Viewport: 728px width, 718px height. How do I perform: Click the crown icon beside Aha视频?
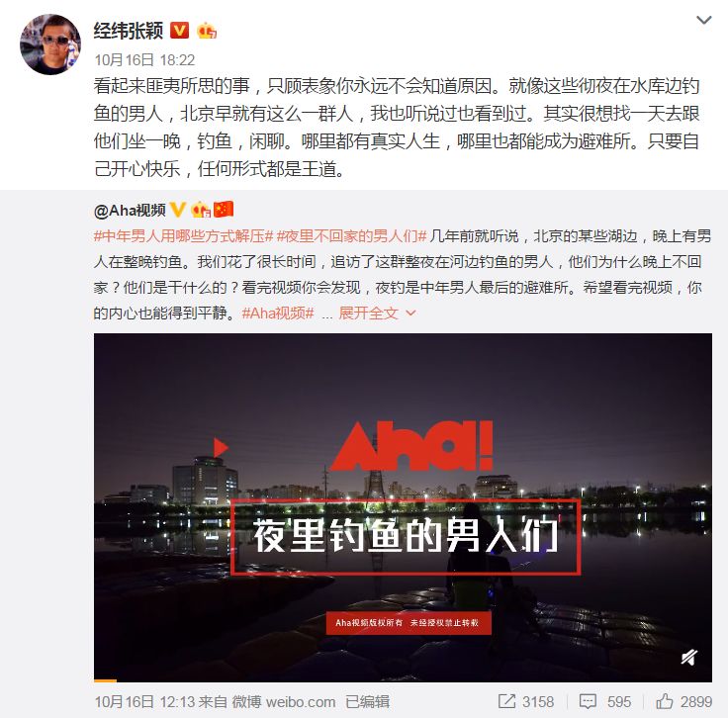(201, 210)
